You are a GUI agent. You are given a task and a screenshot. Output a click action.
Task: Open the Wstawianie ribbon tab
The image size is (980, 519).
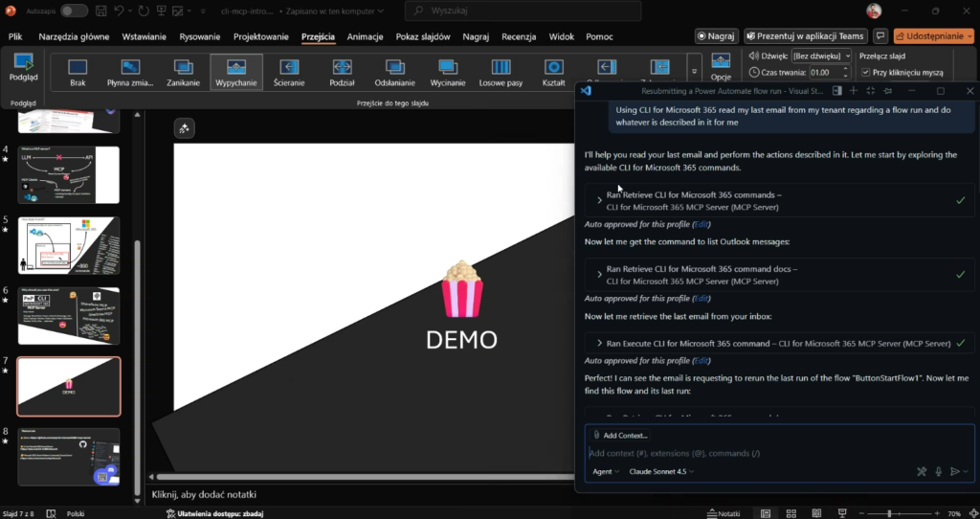point(145,36)
